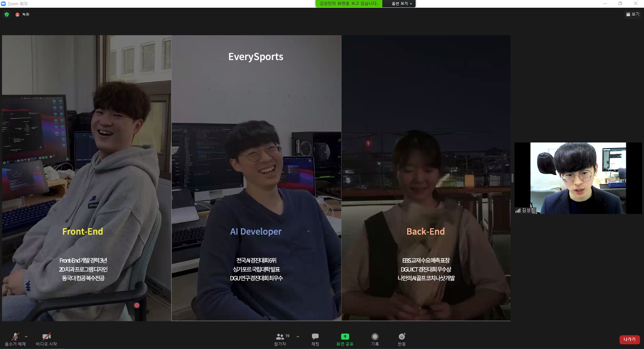Leave the meeting with red 나가기 button
The image size is (644, 349).
[x=629, y=339]
